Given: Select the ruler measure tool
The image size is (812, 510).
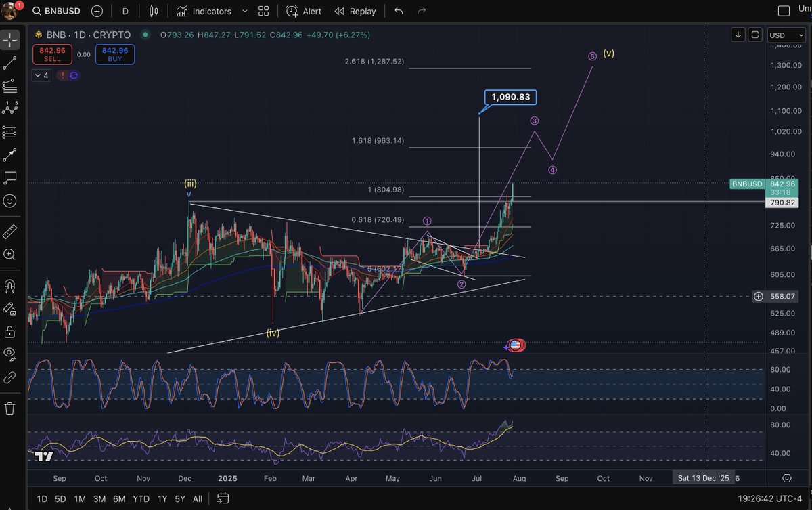Looking at the screenshot, I should [x=10, y=232].
